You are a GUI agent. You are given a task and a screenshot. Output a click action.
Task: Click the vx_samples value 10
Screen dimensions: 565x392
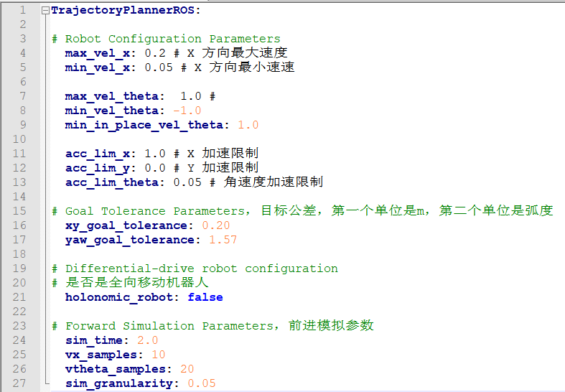pos(158,355)
